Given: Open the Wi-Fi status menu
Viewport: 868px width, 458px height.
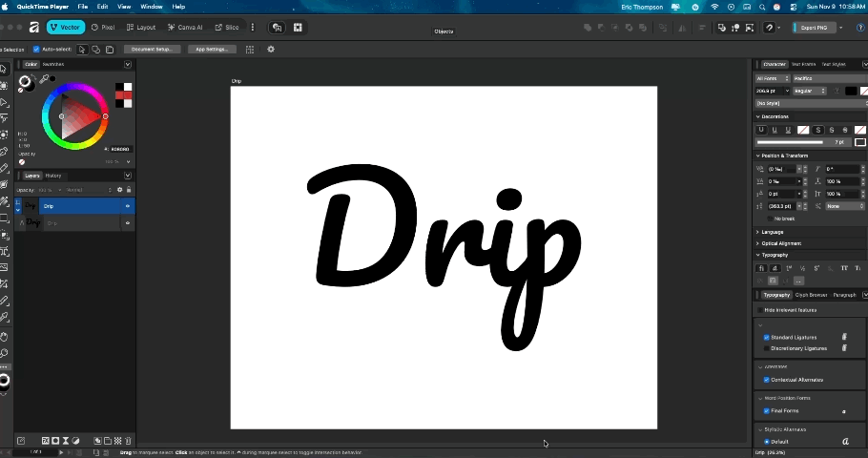Looking at the screenshot, I should tap(714, 7).
